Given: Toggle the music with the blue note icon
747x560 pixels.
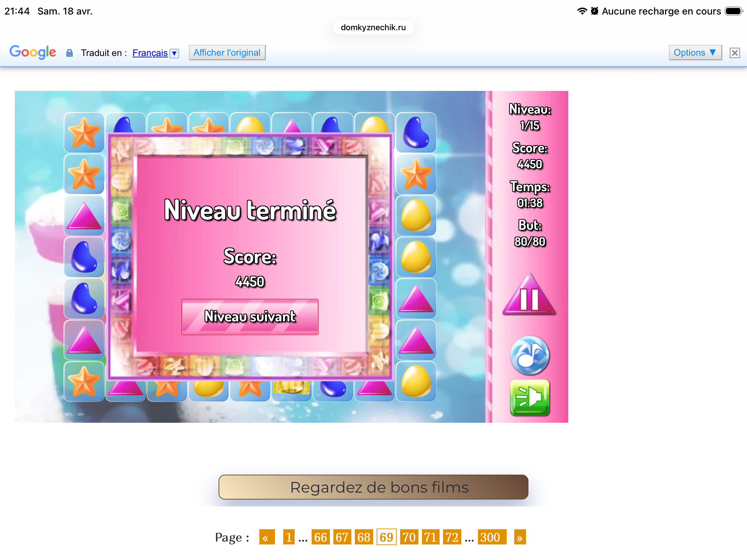Looking at the screenshot, I should (x=529, y=355).
